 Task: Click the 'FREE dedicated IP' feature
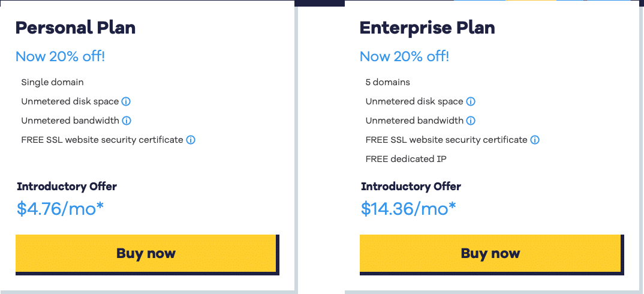pos(406,159)
